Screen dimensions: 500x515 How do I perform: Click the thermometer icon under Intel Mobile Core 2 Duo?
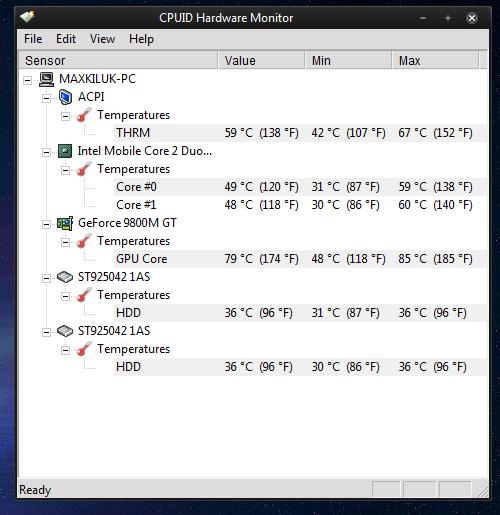pyautogui.click(x=84, y=169)
